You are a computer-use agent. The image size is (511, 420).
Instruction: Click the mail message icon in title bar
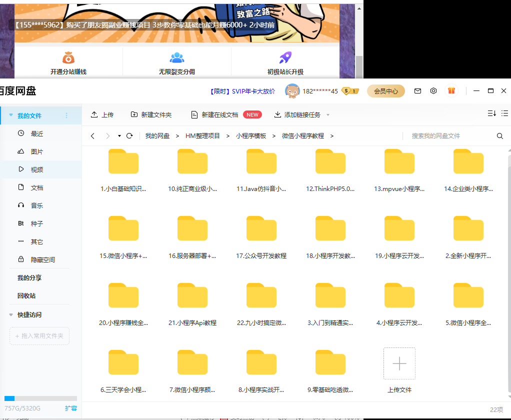click(417, 91)
